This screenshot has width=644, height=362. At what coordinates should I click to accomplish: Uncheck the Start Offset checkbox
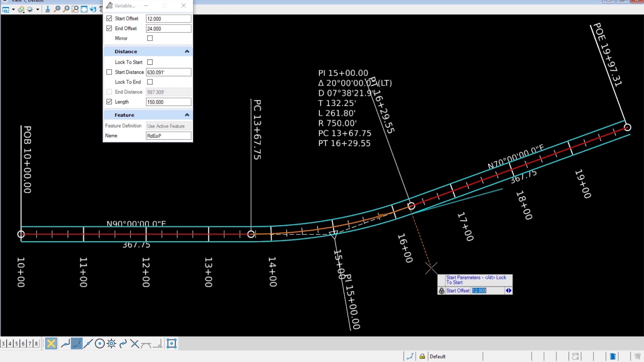tap(109, 19)
